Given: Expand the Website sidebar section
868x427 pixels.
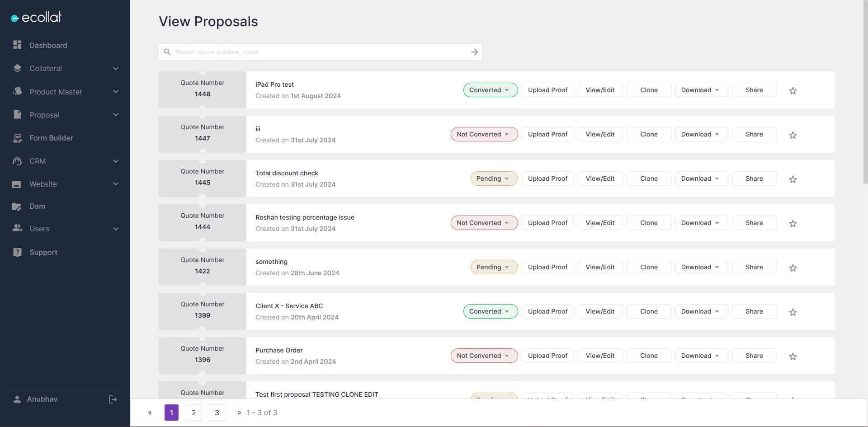Looking at the screenshot, I should click(43, 184).
